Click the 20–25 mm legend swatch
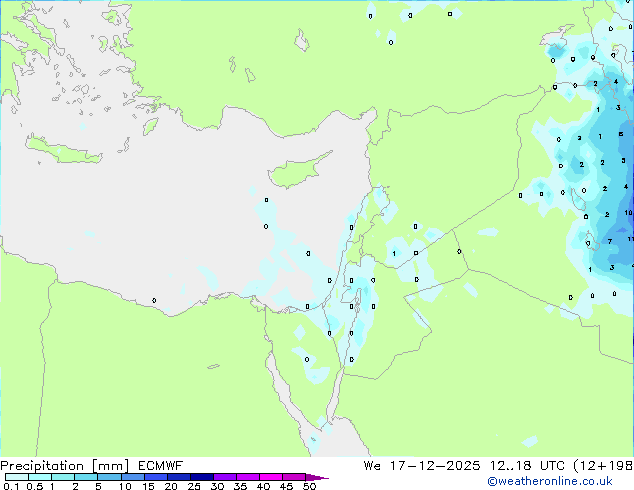Screen dimensions: 634x490 (178, 477)
